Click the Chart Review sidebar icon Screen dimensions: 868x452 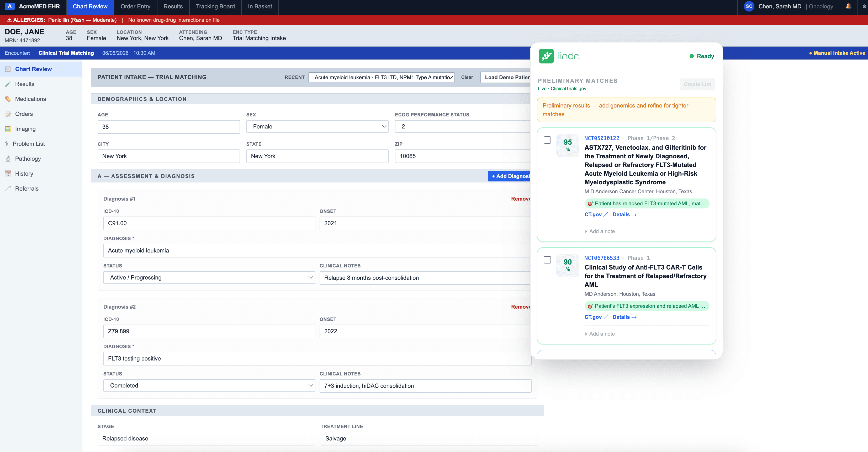[8, 69]
